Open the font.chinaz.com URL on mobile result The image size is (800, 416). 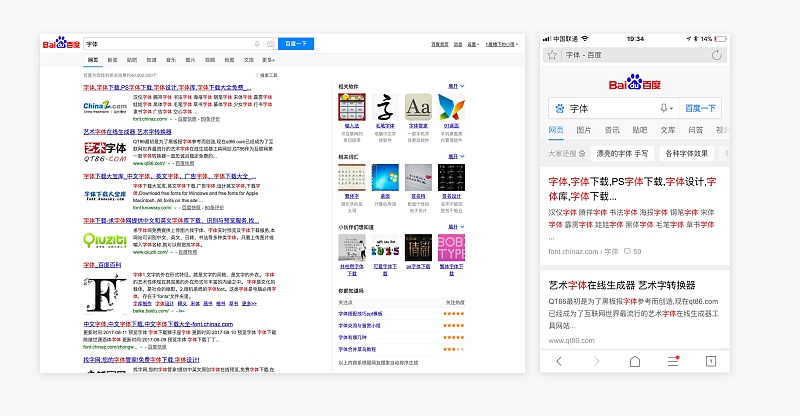pyautogui.click(x=573, y=251)
